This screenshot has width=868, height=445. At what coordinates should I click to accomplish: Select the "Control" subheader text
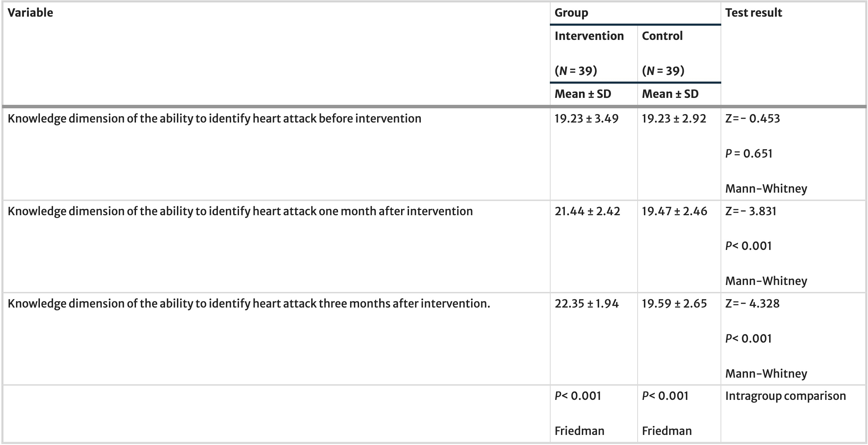tap(662, 36)
